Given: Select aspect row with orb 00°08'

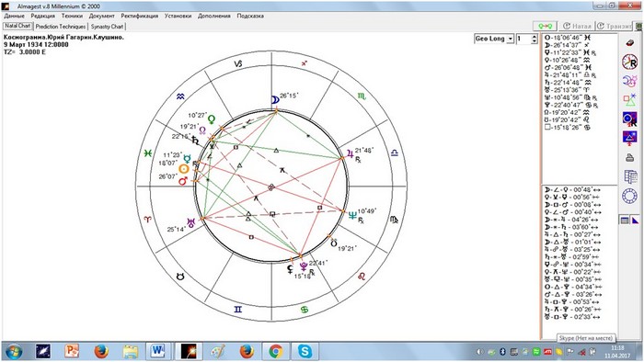Looking at the screenshot, I should click(572, 205).
